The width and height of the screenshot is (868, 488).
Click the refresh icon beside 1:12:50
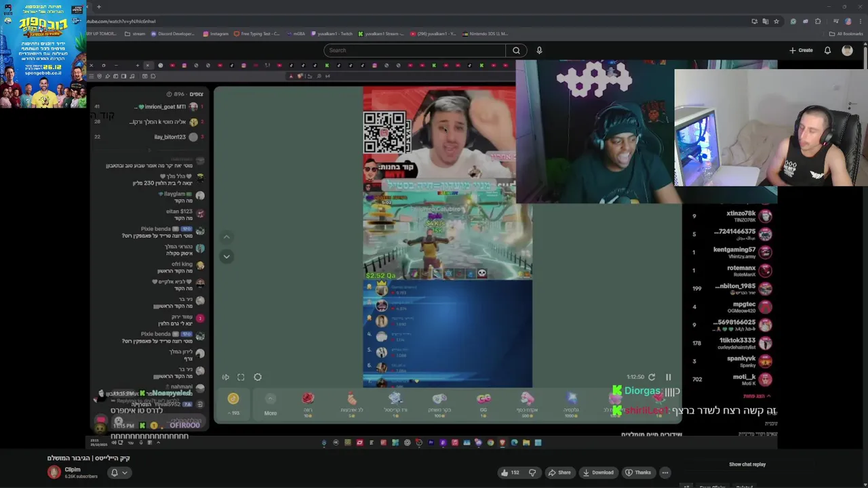pos(652,377)
